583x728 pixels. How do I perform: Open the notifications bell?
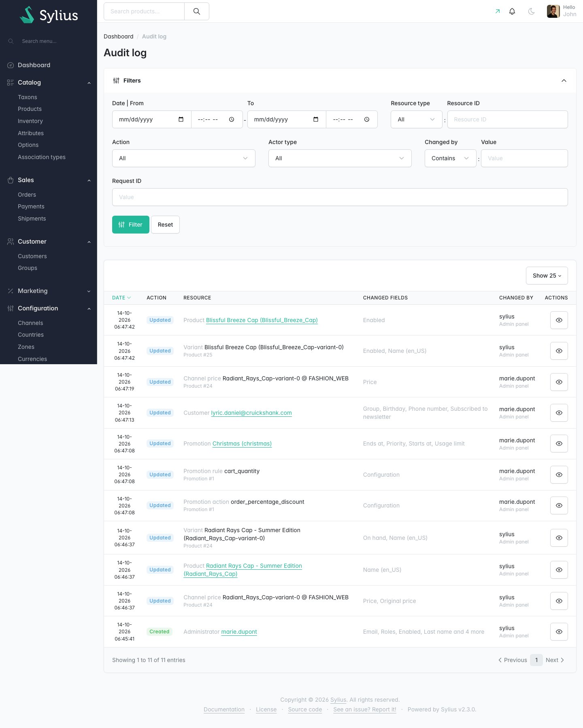click(x=512, y=11)
